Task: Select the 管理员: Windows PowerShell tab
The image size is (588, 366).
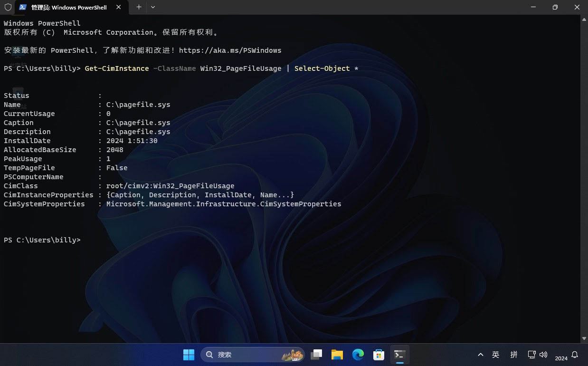Action: (69, 7)
